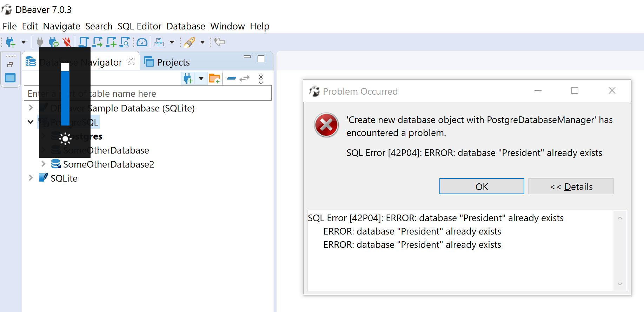Open the SQL Editor menu
Viewport: 644px width, 312px height.
[x=139, y=26]
